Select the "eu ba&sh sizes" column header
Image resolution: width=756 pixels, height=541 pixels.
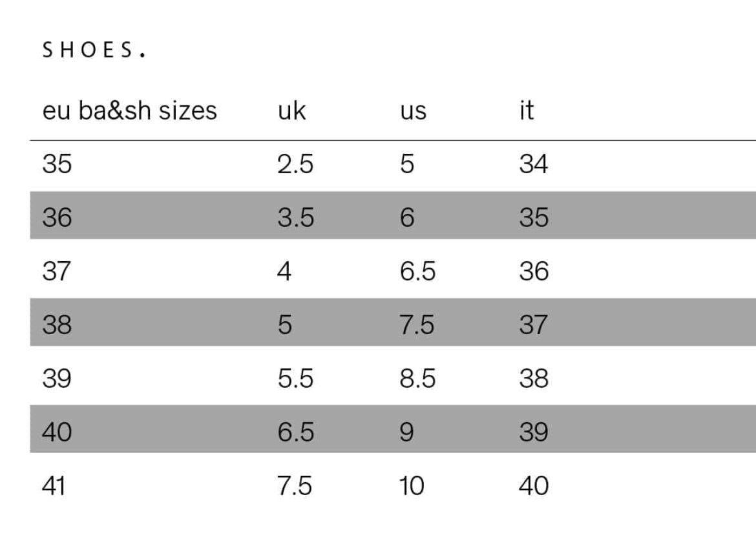129,111
